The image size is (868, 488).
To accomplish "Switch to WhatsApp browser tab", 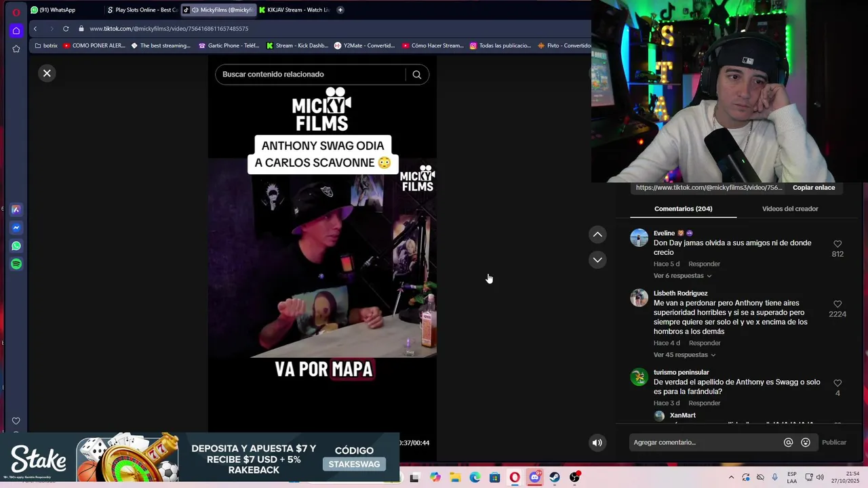I will (66, 10).
